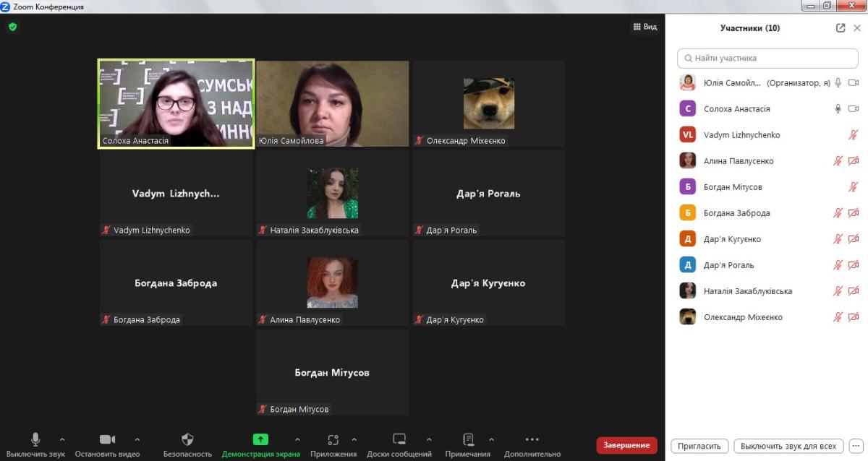Image resolution: width=868 pixels, height=461 pixels.
Task: Click the green encryption shield icon
Action: click(12, 27)
